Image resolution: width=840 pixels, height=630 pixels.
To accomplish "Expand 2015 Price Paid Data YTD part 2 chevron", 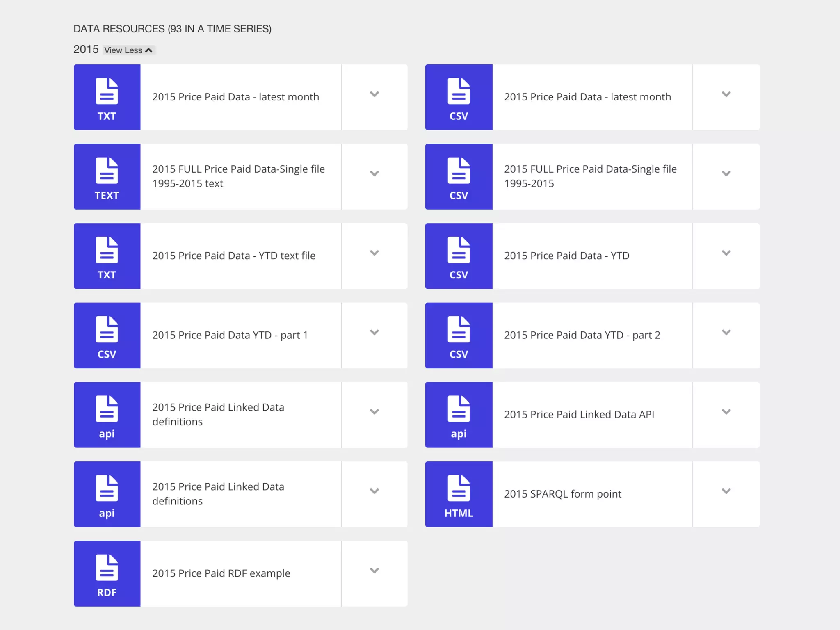I will point(726,332).
